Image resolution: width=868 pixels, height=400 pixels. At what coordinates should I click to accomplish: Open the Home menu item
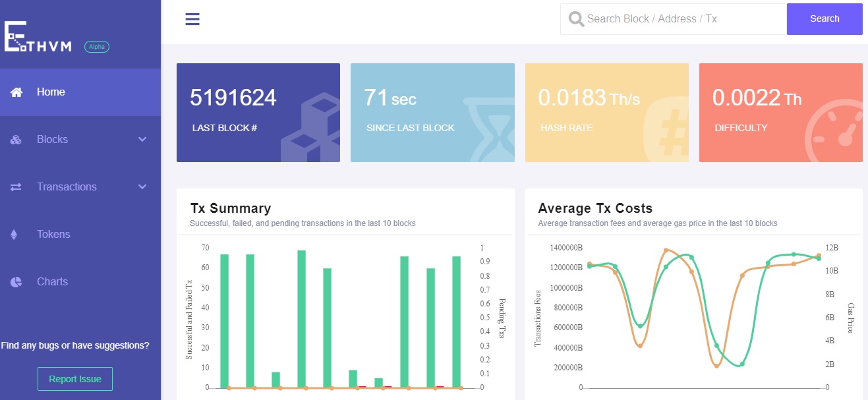(x=51, y=92)
